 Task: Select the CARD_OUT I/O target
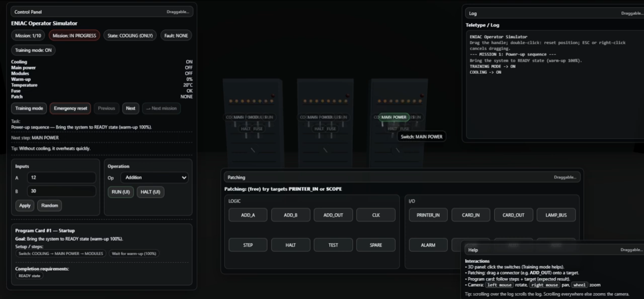(x=513, y=215)
